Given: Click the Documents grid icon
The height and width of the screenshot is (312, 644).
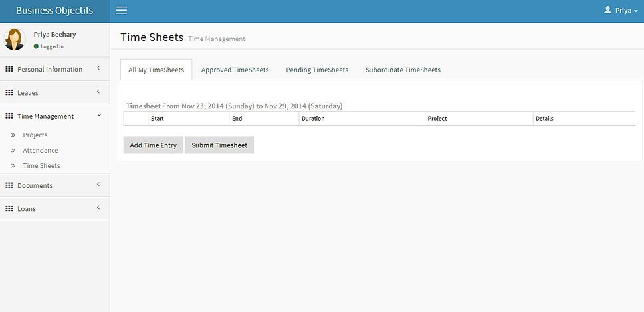Looking at the screenshot, I should click(9, 185).
